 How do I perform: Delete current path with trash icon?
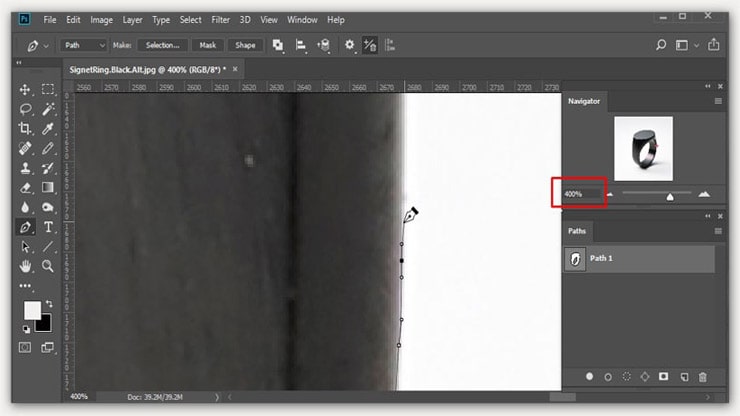point(702,377)
